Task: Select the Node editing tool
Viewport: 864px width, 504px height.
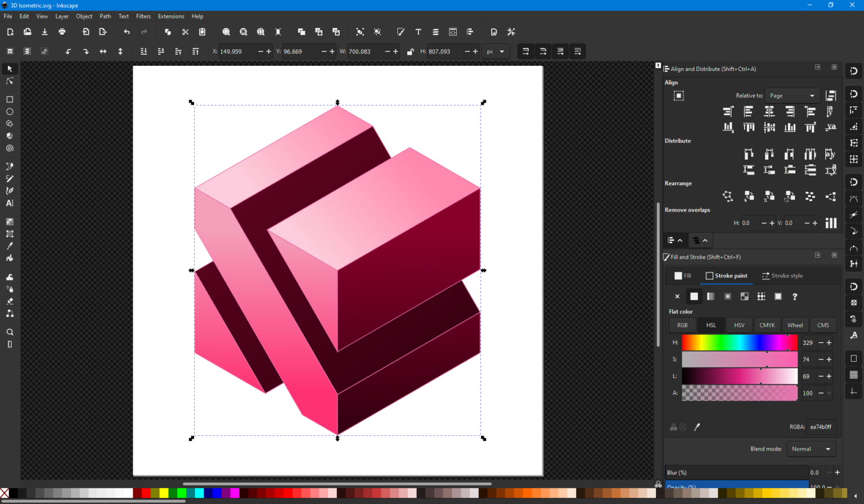Action: point(9,80)
